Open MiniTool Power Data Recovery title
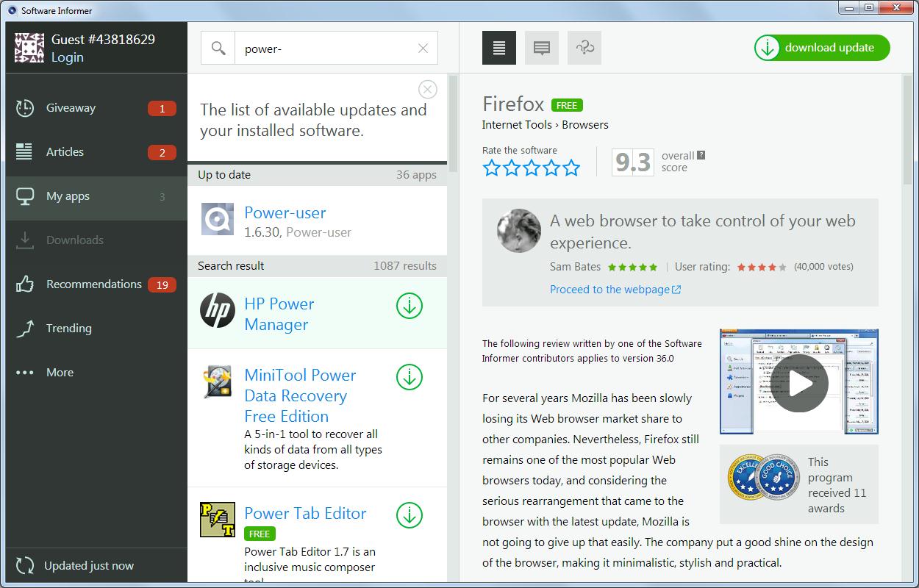The width and height of the screenshot is (919, 588). coord(300,395)
